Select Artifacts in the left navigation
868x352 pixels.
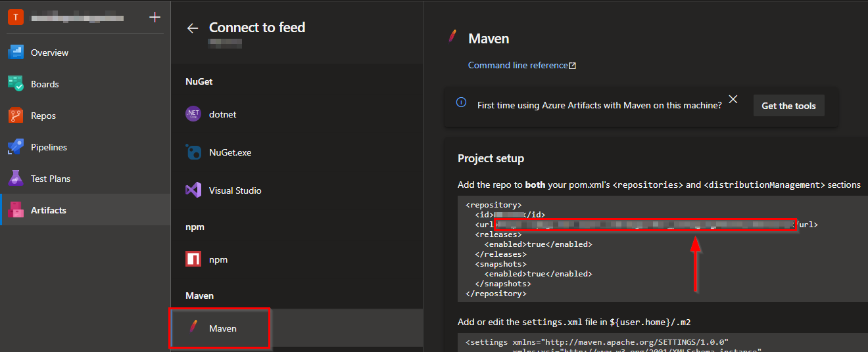click(x=48, y=210)
